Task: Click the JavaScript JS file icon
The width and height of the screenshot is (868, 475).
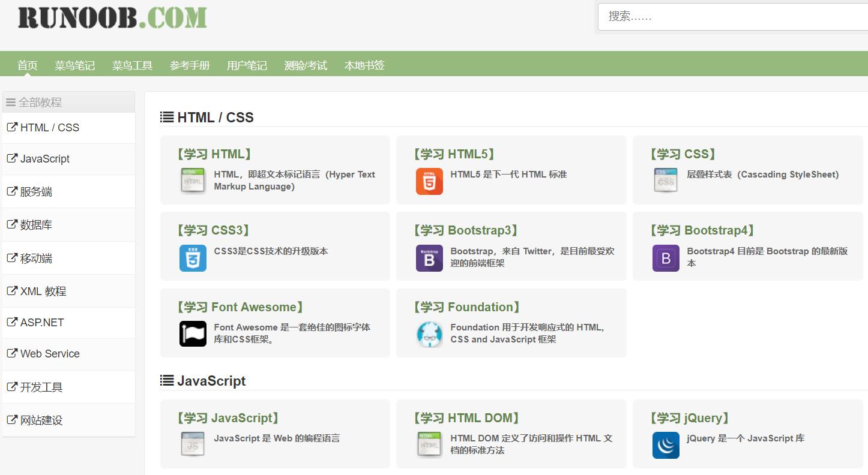Action: (x=193, y=445)
